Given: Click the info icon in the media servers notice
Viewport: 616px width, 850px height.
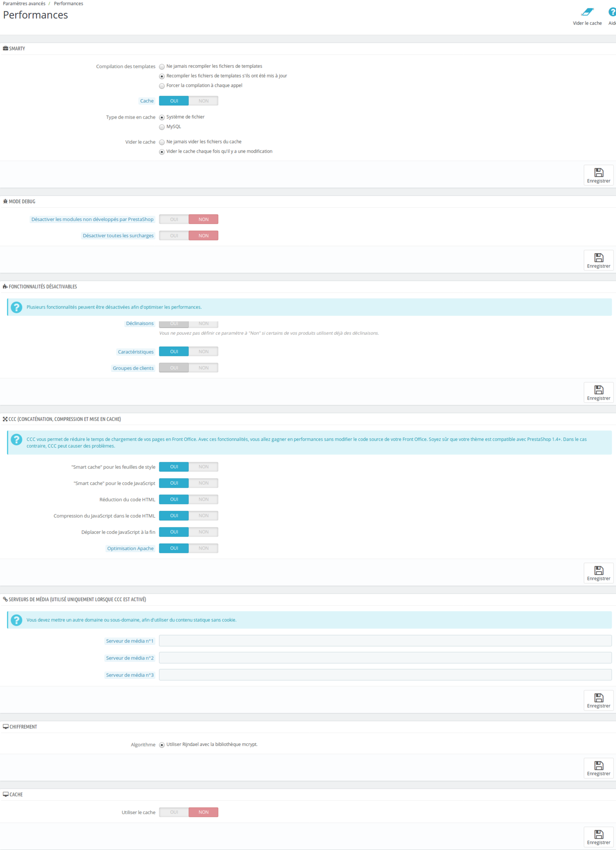Looking at the screenshot, I should click(16, 620).
